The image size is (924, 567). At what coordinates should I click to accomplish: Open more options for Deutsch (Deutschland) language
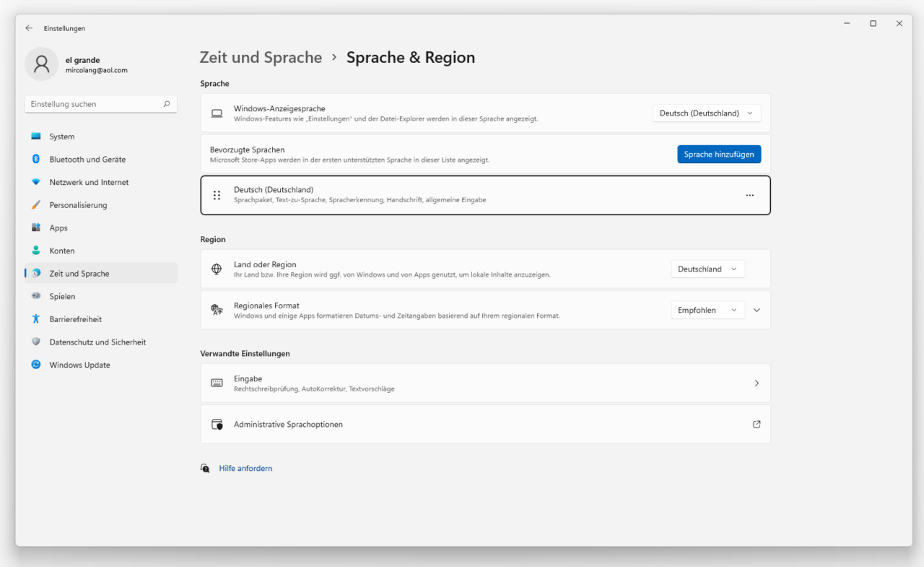(x=749, y=195)
